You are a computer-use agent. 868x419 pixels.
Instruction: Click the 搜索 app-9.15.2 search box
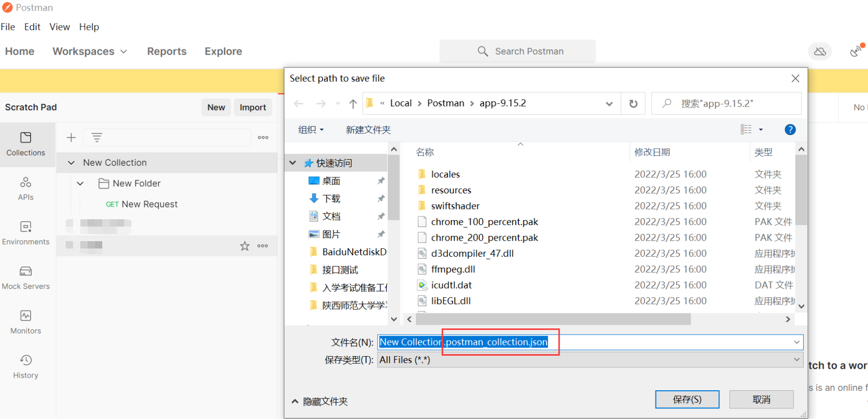[726, 103]
